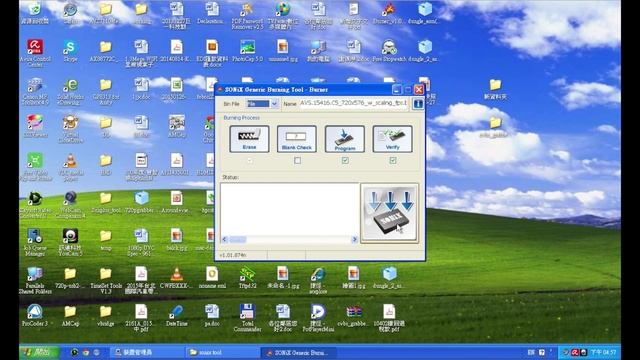Select the Recycle Bin desktop icon

35,13
